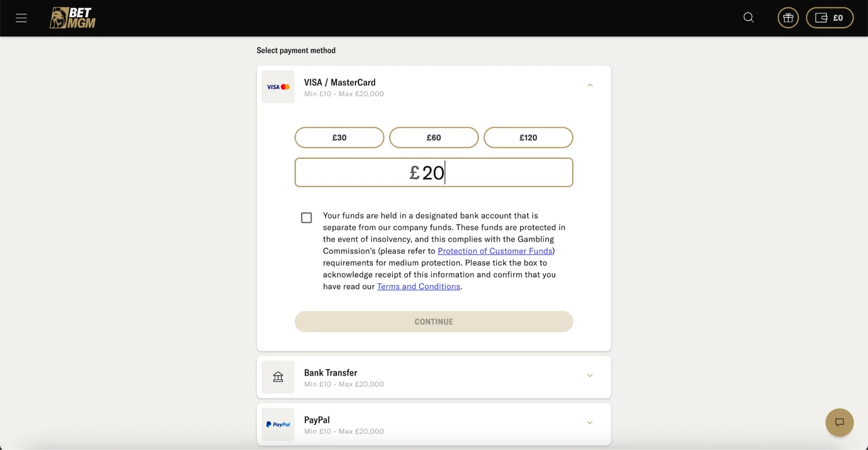Expand the Bank Transfer payment option
The height and width of the screenshot is (450, 868).
tap(590, 375)
